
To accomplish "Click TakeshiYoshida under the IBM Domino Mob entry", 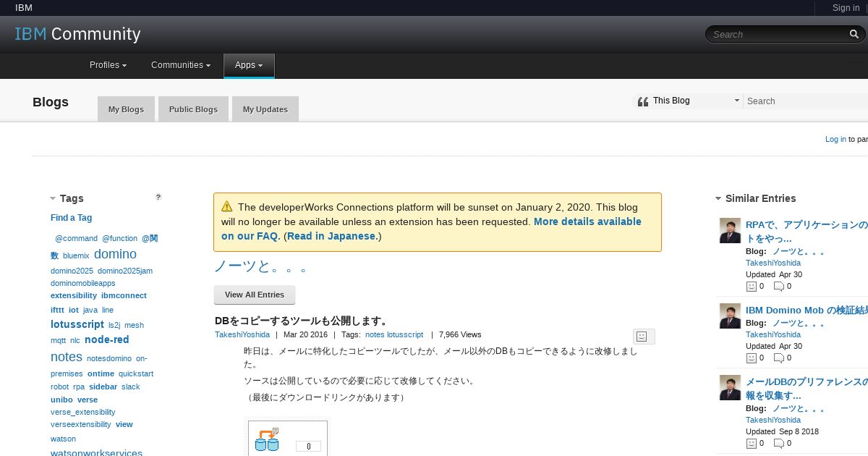I will coord(773,334).
